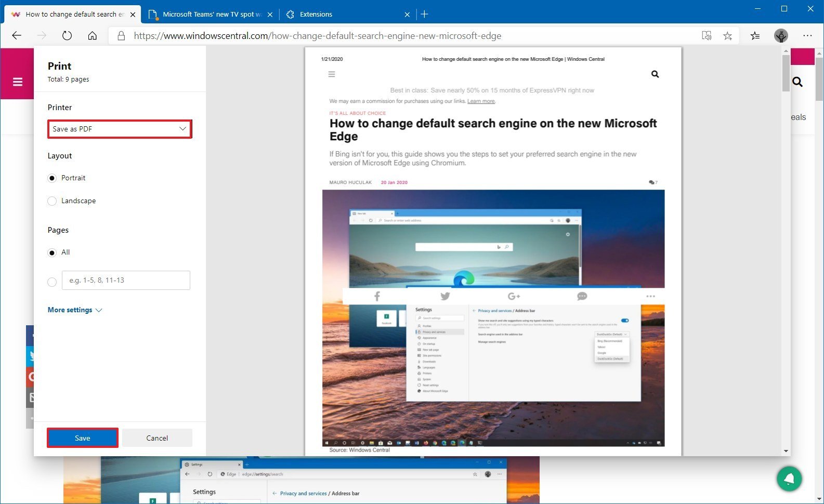Screen dimensions: 824x504
Task: View site info via the address bar lock icon
Action: tap(121, 36)
